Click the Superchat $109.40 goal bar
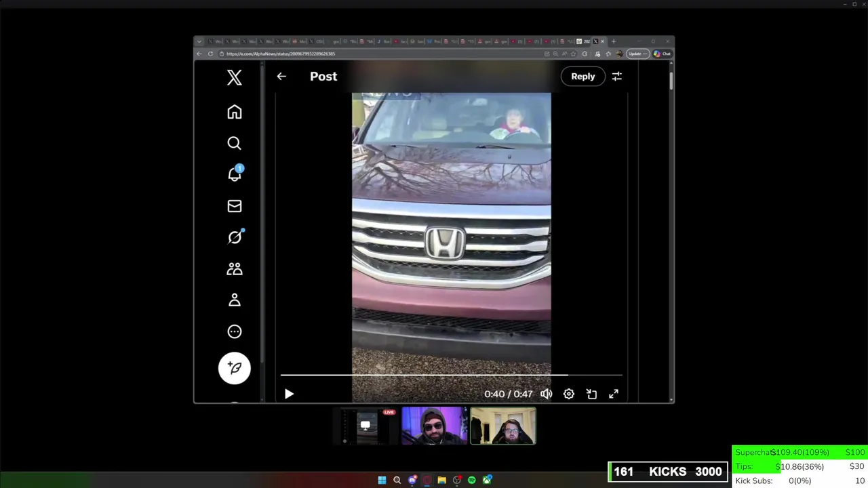The height and width of the screenshot is (488, 868). [800, 452]
